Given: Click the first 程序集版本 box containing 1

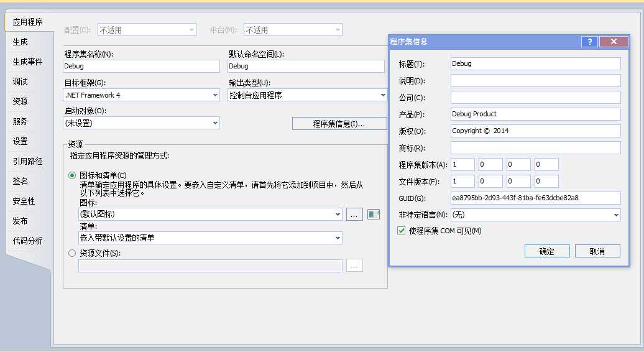Looking at the screenshot, I should pyautogui.click(x=462, y=165).
